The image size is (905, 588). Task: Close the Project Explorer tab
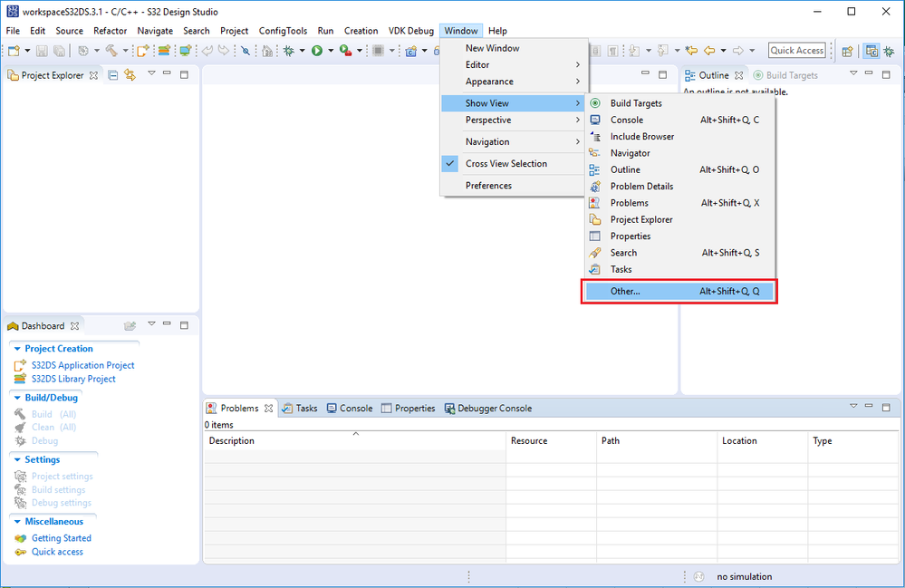point(93,75)
